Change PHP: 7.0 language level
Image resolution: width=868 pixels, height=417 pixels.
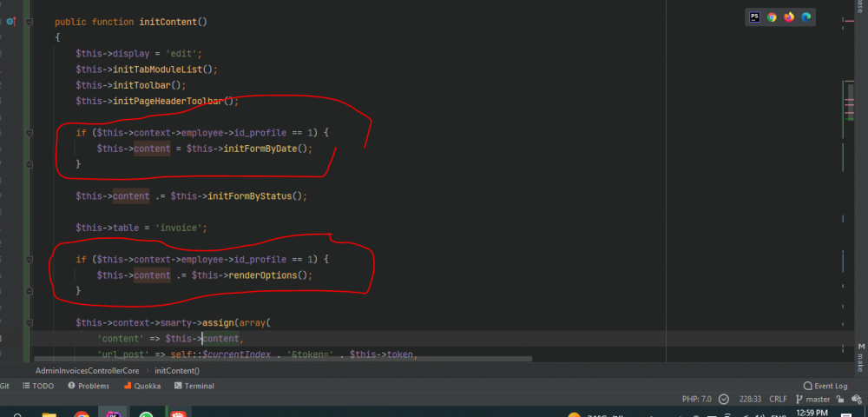click(697, 400)
